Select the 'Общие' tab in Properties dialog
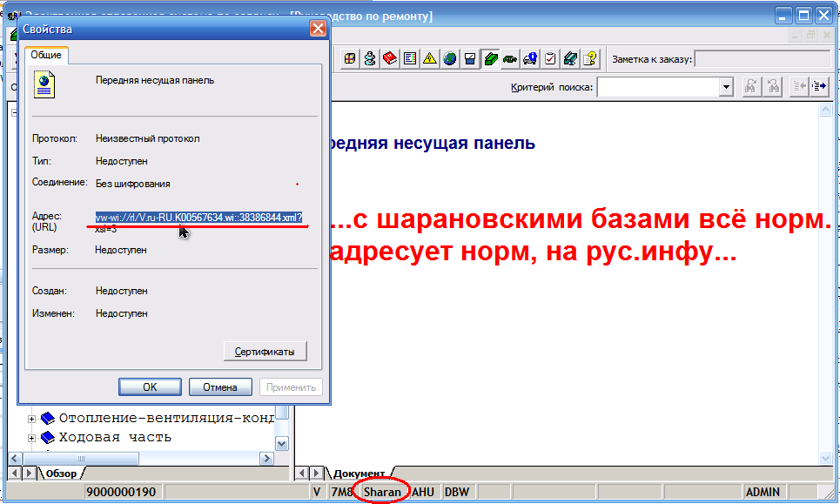Viewport: 840px width, 504px height. [x=46, y=55]
